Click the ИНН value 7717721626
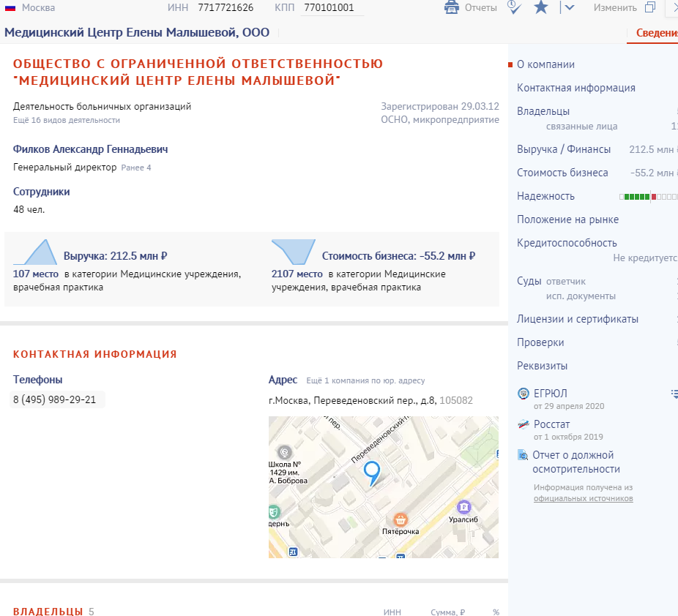 click(x=226, y=8)
